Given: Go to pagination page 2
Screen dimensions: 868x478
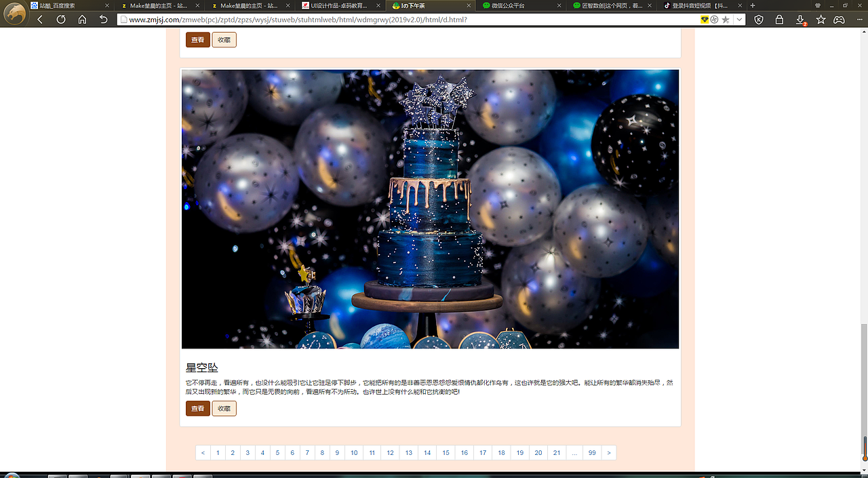Looking at the screenshot, I should (233, 453).
